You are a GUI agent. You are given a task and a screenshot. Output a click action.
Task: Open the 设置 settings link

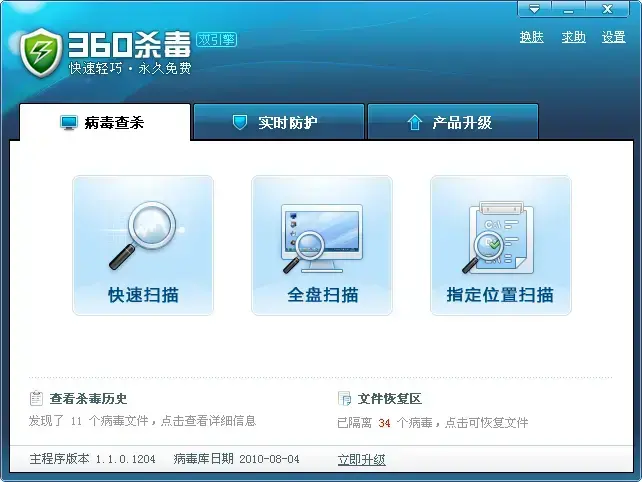(x=613, y=37)
